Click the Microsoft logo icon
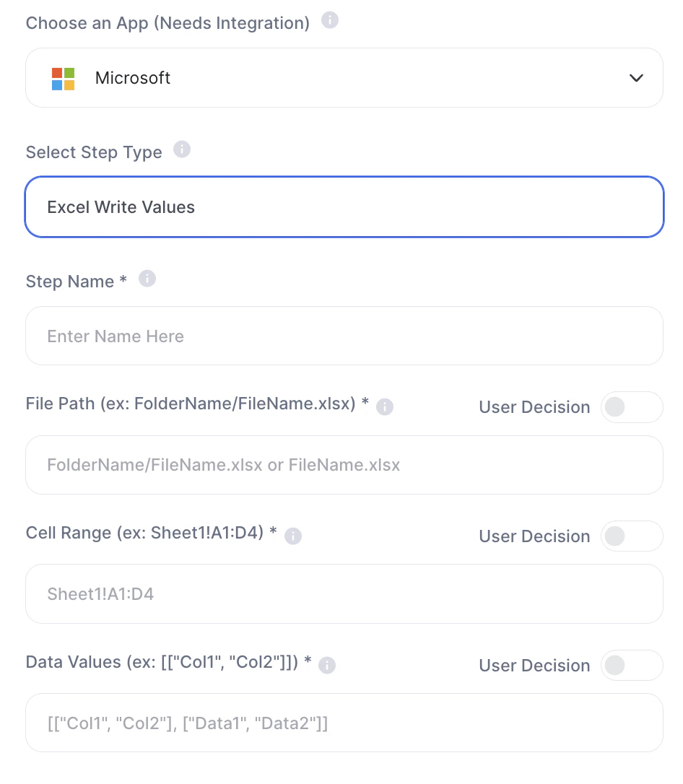Screen dimensions: 683x784 click(x=64, y=79)
